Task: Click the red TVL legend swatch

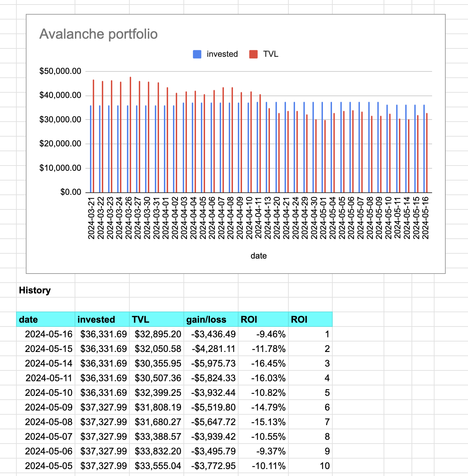Action: coord(254,54)
